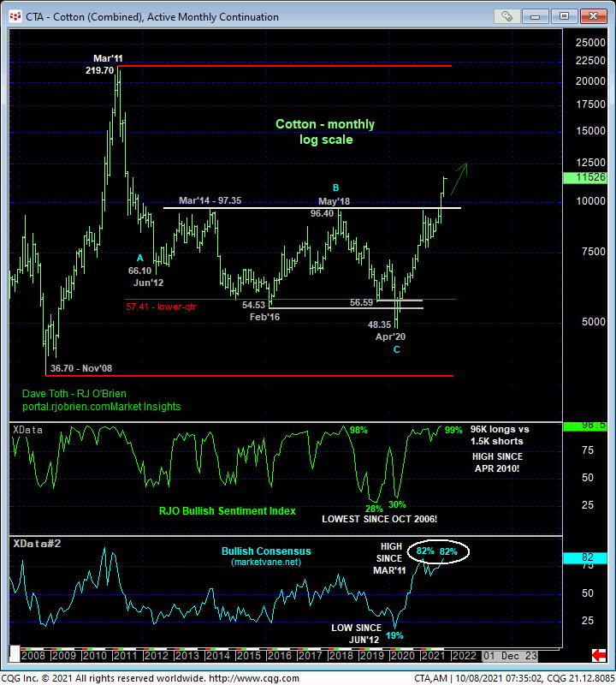Click the portal.rjobrien.com Market Insights text
This screenshot has height=685, width=616.
coord(102,407)
